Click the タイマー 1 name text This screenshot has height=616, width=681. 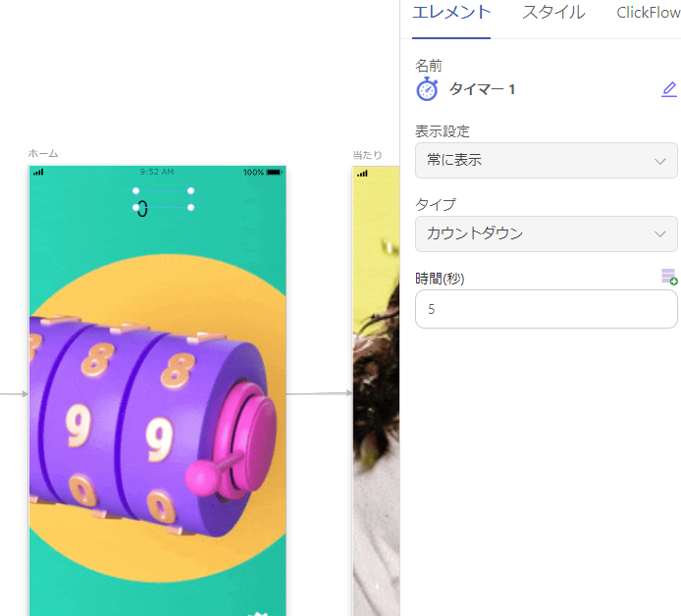click(x=482, y=89)
